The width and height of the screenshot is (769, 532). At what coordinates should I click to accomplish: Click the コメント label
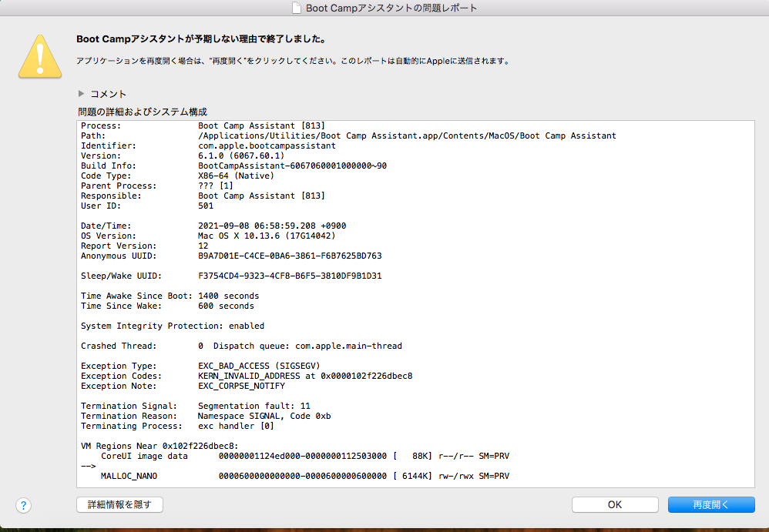(x=109, y=94)
